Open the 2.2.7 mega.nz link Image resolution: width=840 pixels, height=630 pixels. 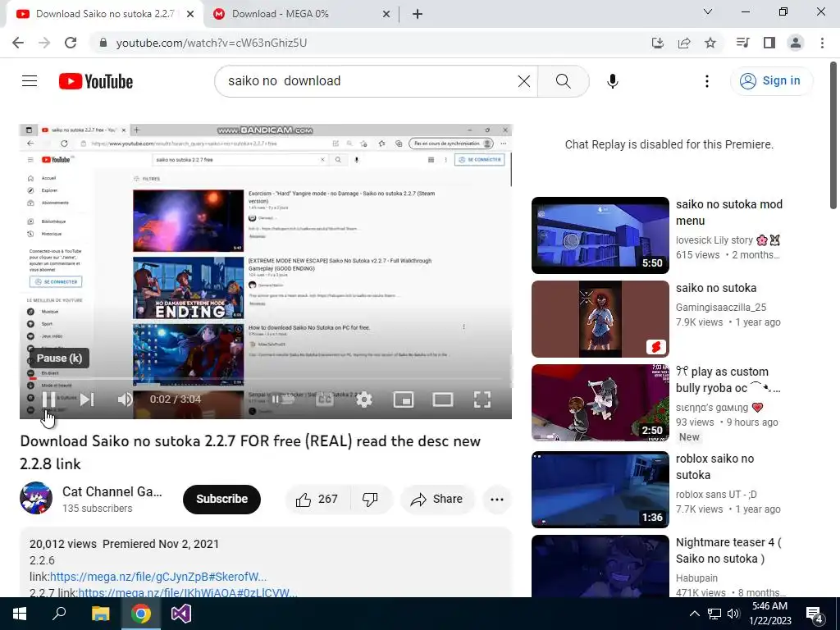click(188, 592)
